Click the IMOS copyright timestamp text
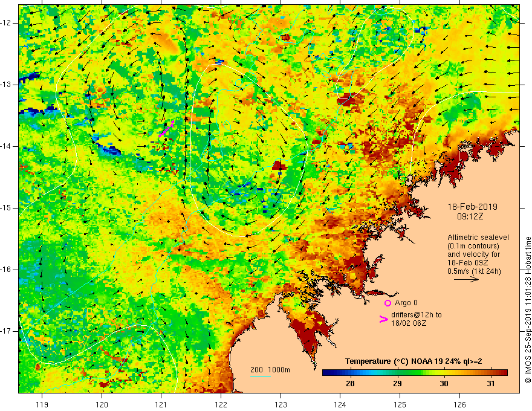The width and height of the screenshot is (532, 411). coord(528,310)
